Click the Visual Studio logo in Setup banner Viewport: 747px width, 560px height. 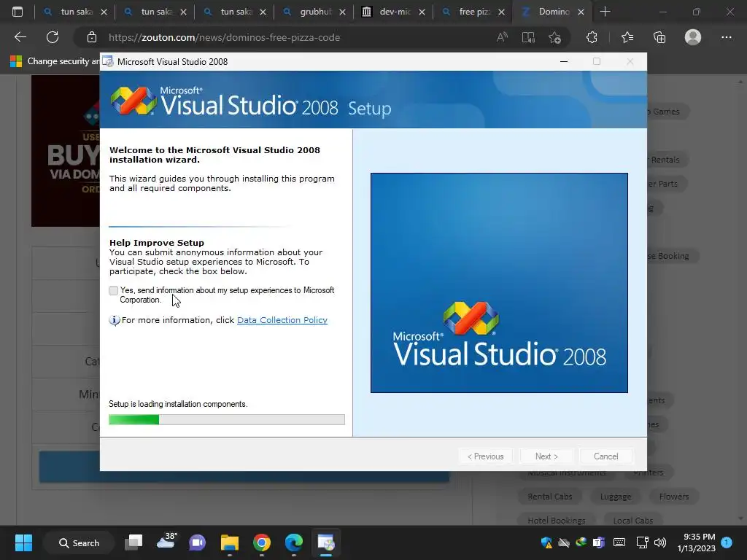coord(133,101)
